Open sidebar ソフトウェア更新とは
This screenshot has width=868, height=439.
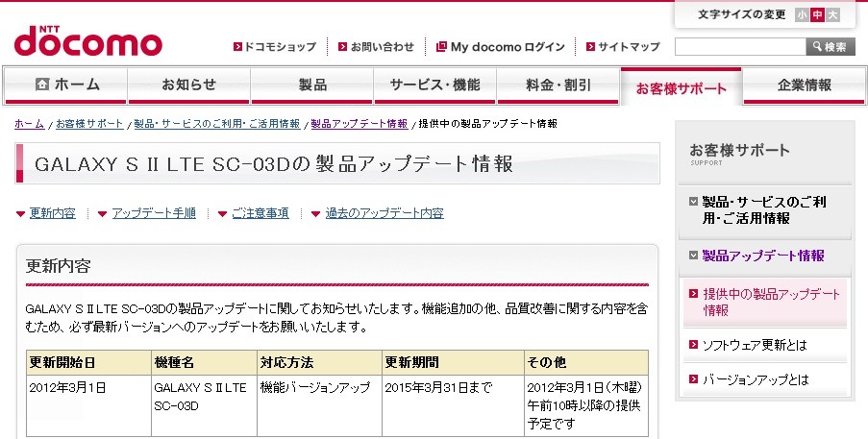(x=756, y=346)
